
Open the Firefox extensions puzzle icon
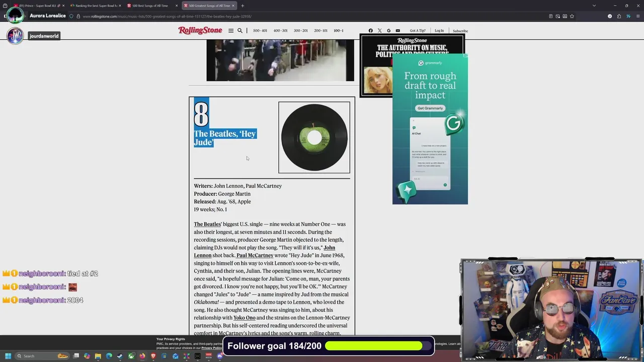pos(619,16)
